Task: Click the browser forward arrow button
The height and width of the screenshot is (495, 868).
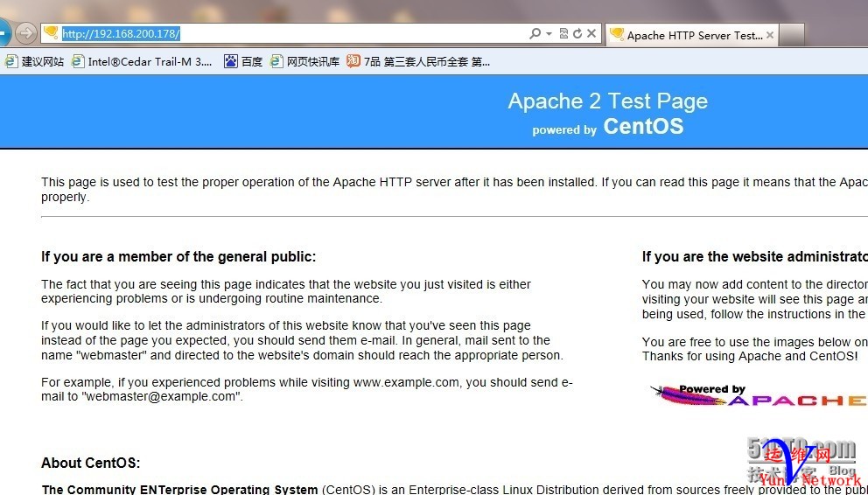Action: coord(25,33)
